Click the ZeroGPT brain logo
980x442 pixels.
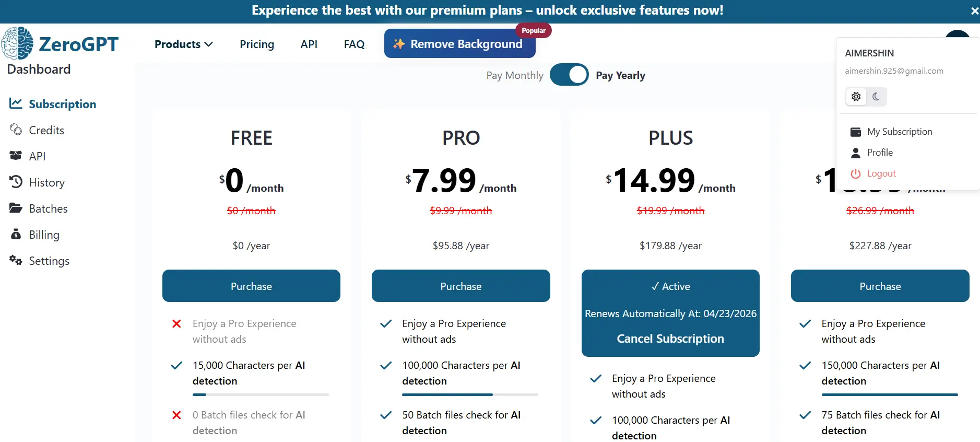coord(17,43)
